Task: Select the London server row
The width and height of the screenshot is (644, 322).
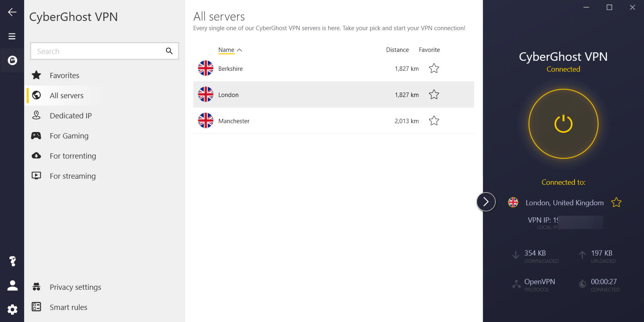Action: click(334, 95)
